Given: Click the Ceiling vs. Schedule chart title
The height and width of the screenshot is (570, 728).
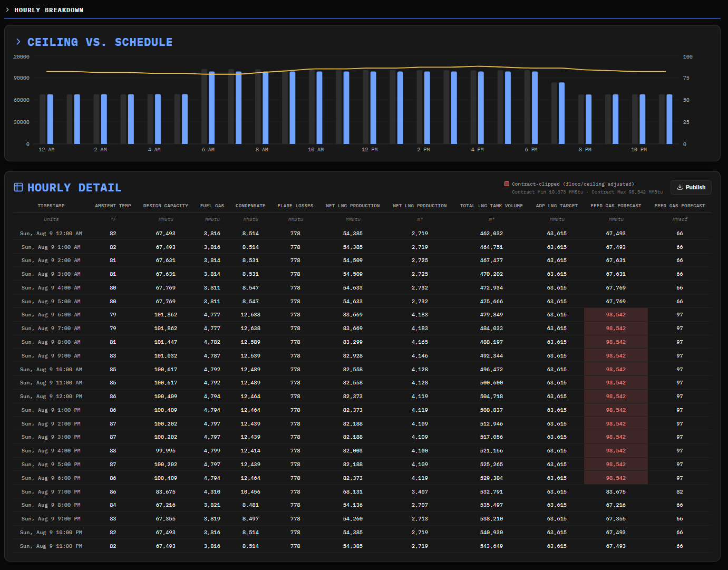Looking at the screenshot, I should pyautogui.click(x=100, y=42).
